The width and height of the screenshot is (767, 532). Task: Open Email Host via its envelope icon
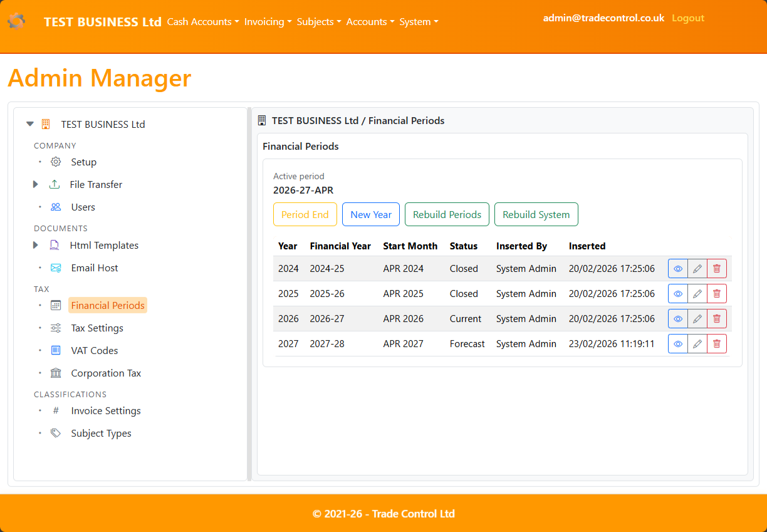tap(55, 268)
